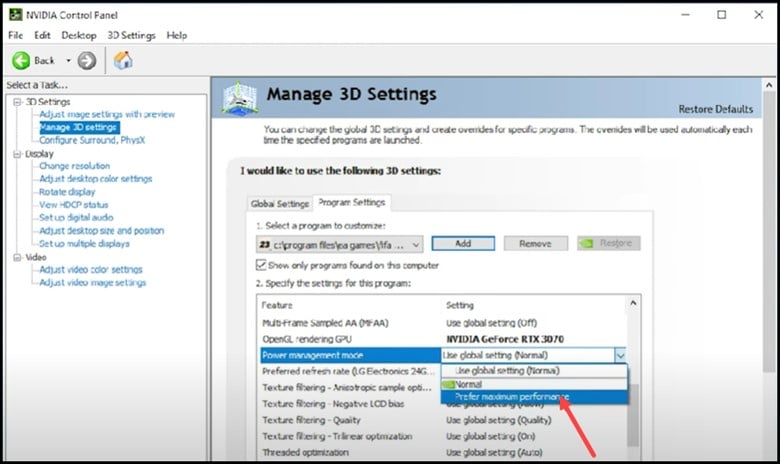Click the Restore Defaults link
This screenshot has height=464, width=780.
716,109
